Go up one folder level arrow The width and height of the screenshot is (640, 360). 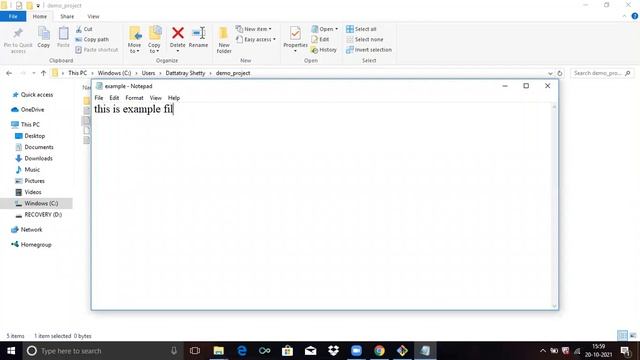43,73
